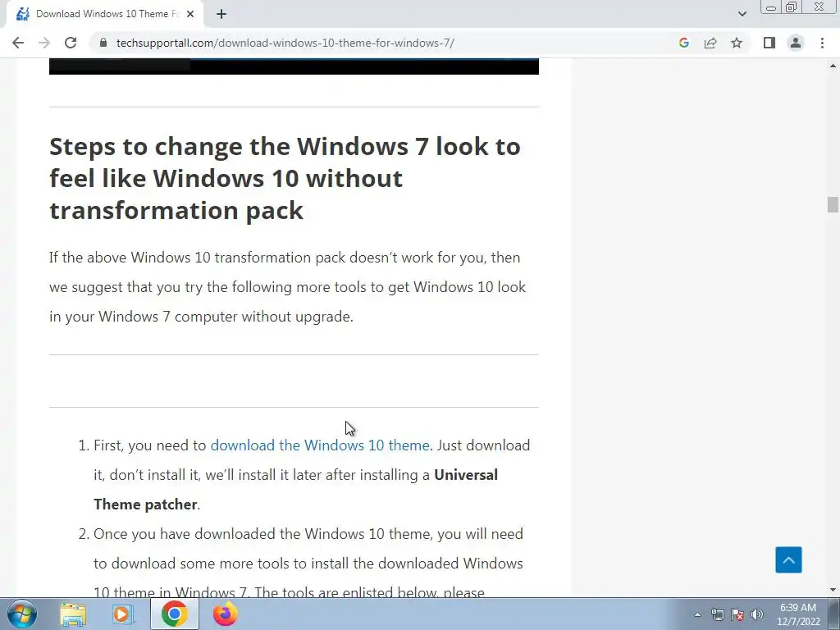Viewport: 840px width, 630px height.
Task: Select the Download Windows 10 Theme tab
Action: [x=106, y=14]
